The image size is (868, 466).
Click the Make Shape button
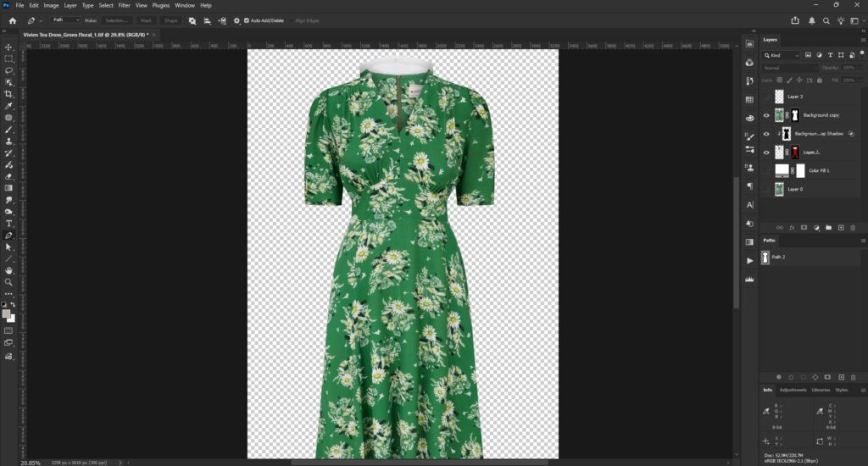click(170, 20)
